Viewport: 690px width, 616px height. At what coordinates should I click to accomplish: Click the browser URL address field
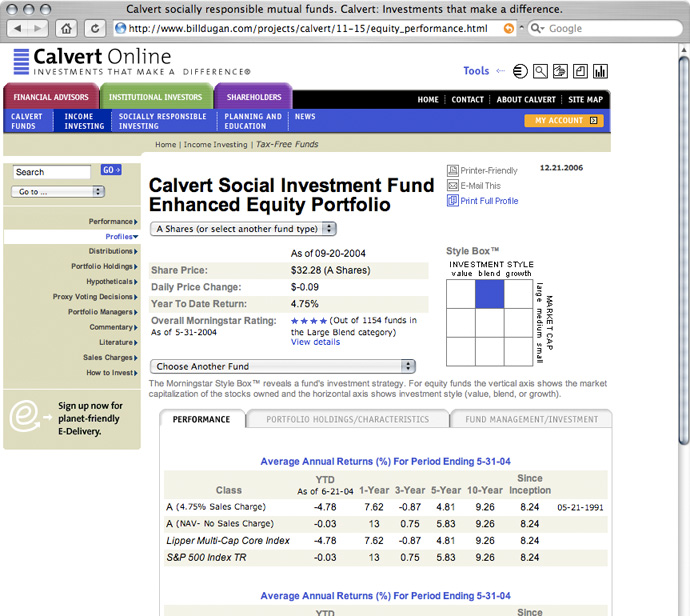pos(315,29)
